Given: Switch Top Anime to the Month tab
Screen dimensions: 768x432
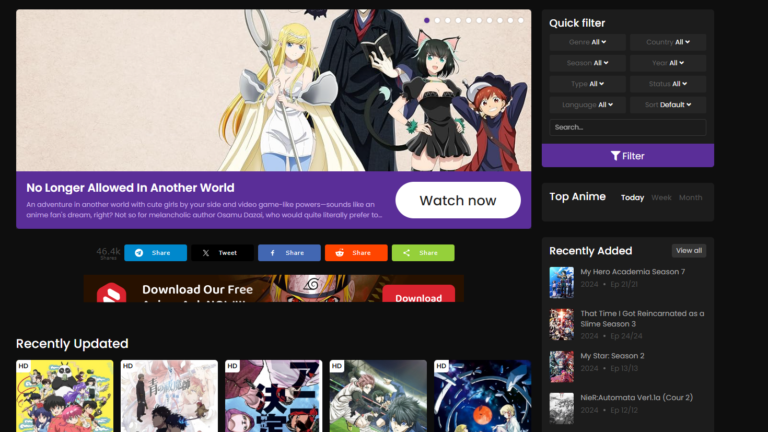Looking at the screenshot, I should point(690,198).
